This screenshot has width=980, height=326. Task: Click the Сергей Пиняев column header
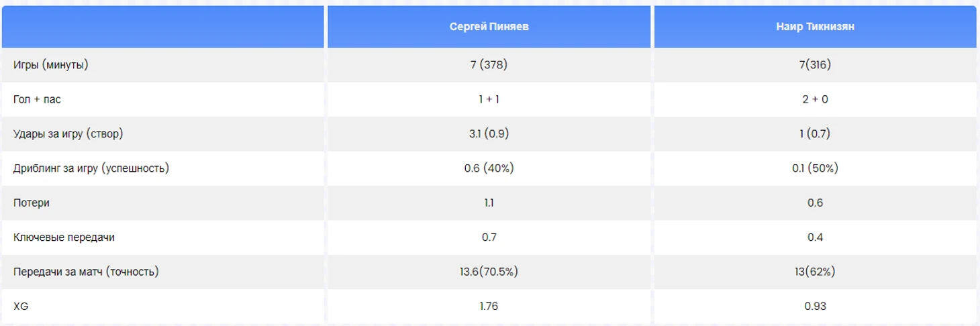point(489,27)
